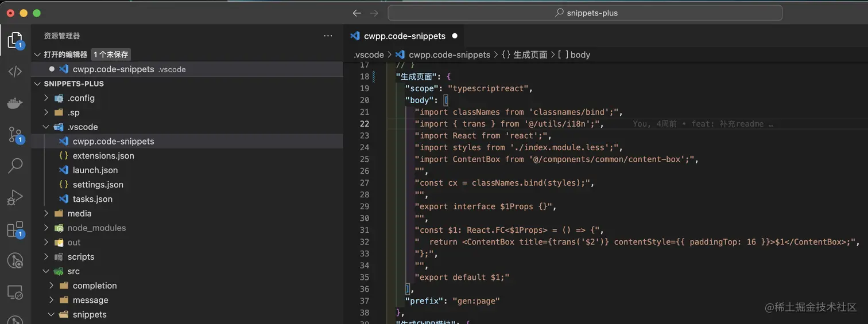Click the forward navigation arrow in title bar
This screenshot has width=868, height=324.
click(x=374, y=13)
